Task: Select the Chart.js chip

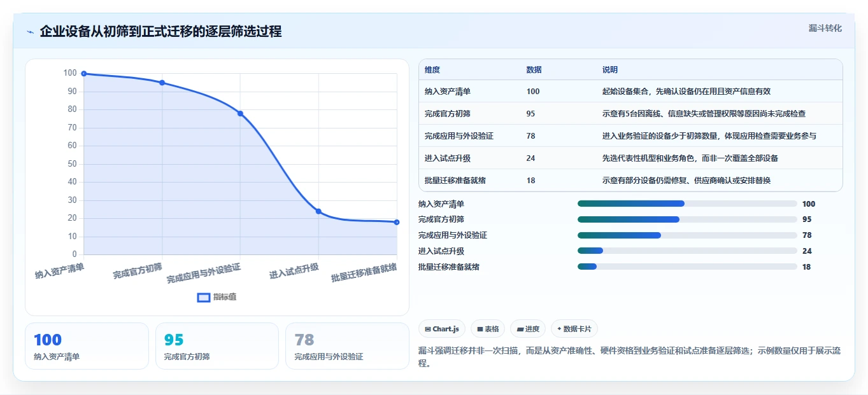Action: (442, 329)
